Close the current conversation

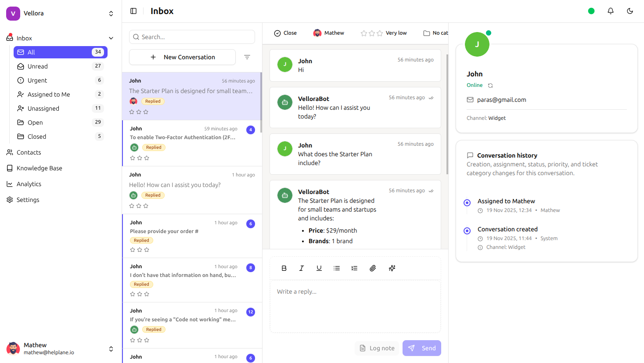point(285,32)
